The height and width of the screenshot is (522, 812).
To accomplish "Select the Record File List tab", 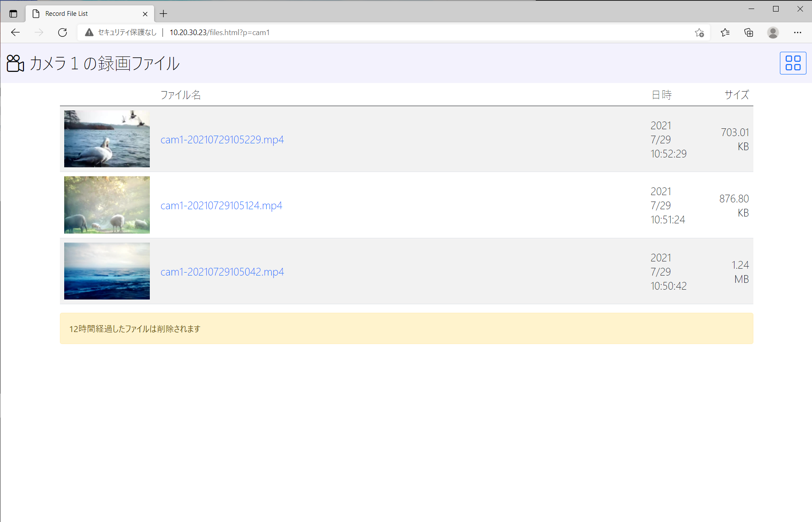I will 90,14.
